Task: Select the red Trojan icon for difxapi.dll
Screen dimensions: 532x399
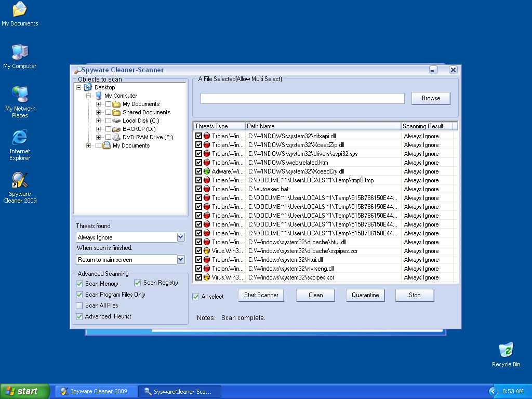Action: coord(207,136)
